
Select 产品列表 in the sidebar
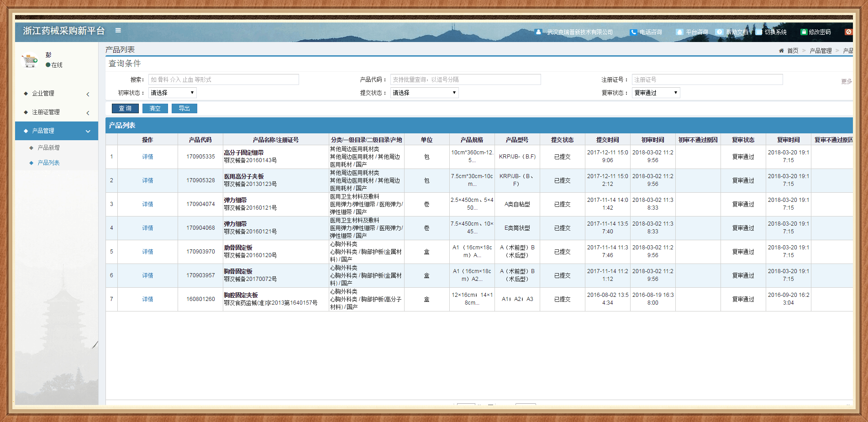(48, 163)
